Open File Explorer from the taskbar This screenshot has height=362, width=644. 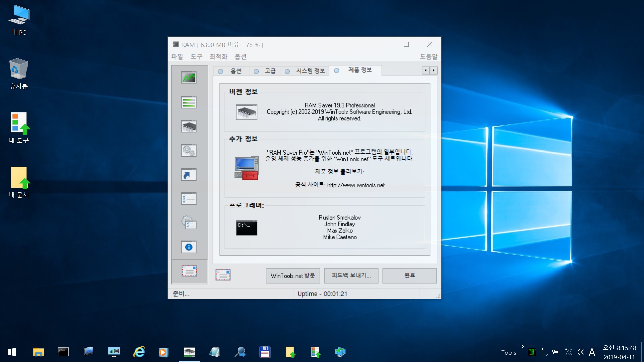coord(38,352)
